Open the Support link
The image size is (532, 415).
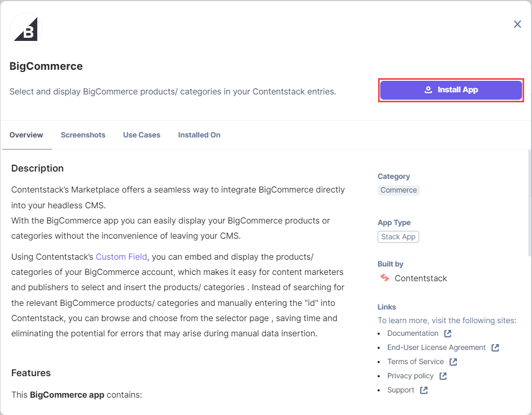click(401, 390)
